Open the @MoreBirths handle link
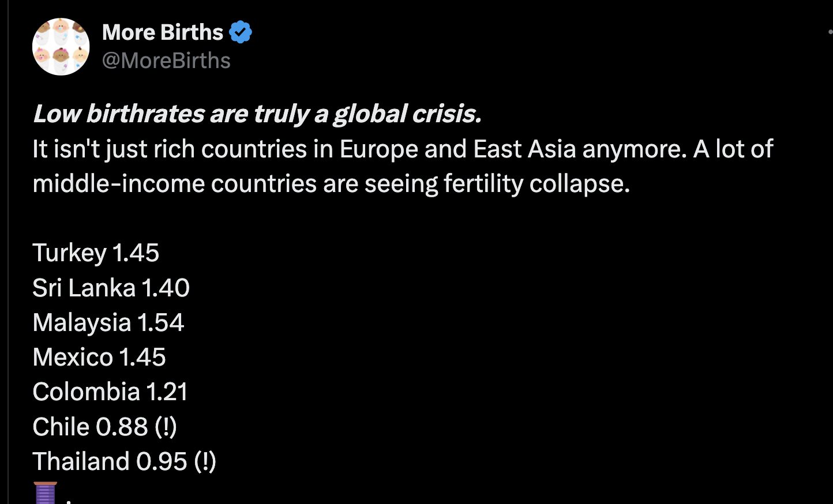 click(166, 61)
